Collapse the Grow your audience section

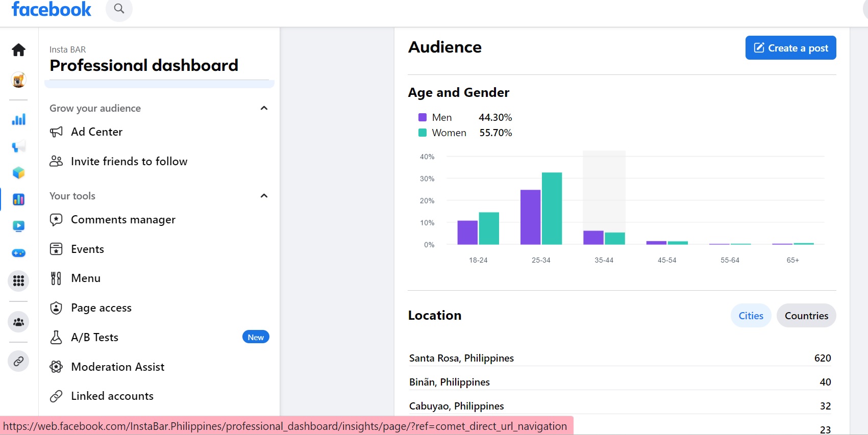264,108
